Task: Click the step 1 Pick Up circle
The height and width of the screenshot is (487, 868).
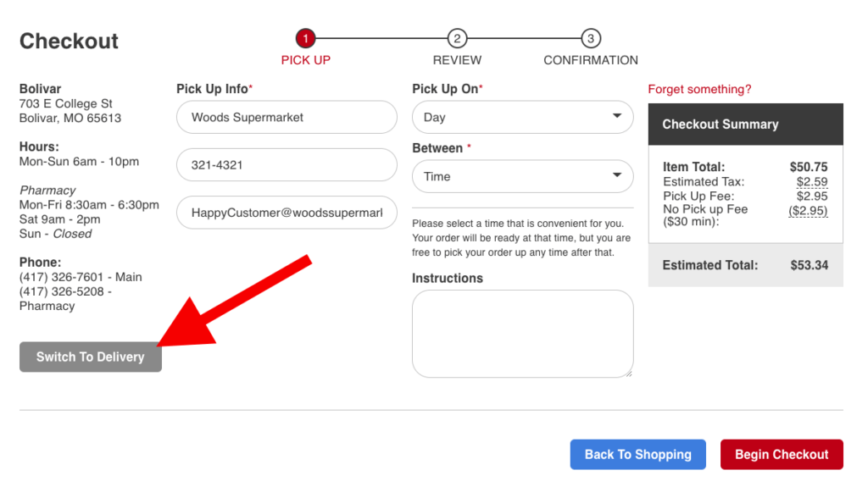Action: point(305,38)
